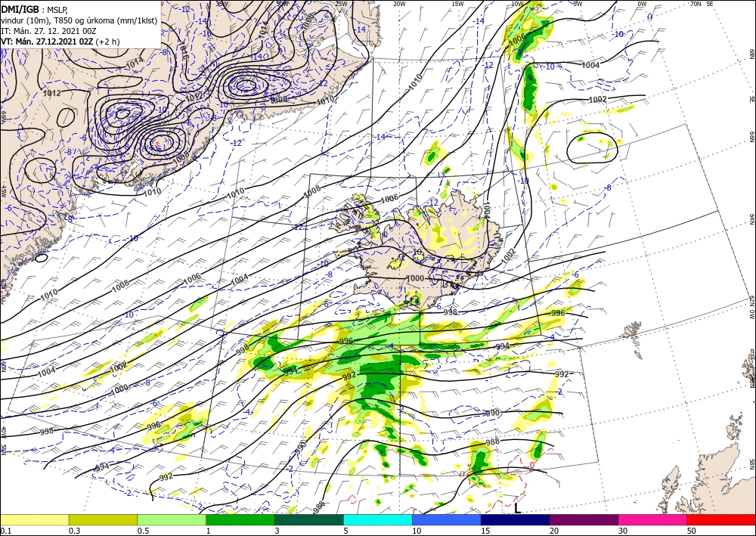Click the '0W' longitude label at top
The height and width of the screenshot is (536, 756).
click(x=642, y=4)
